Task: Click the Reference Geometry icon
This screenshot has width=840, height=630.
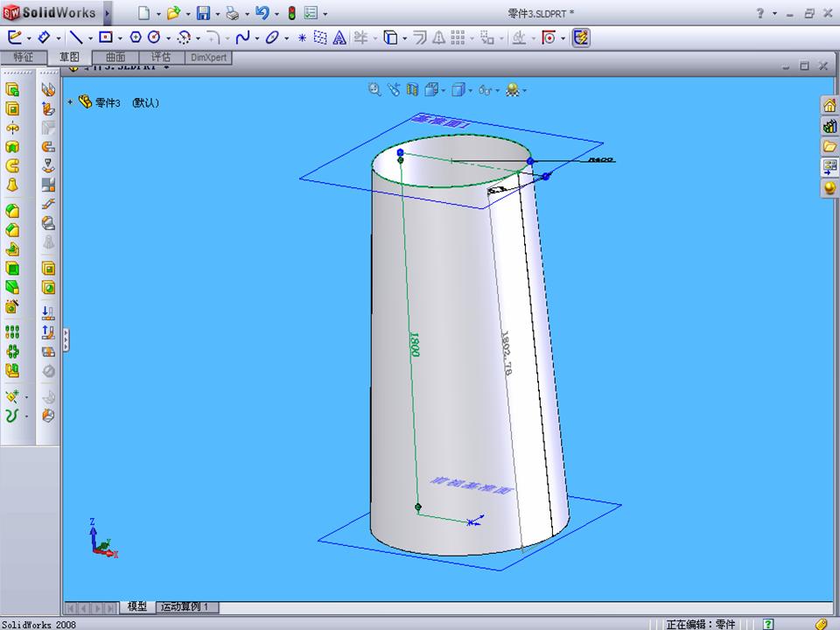Action: (x=12, y=396)
